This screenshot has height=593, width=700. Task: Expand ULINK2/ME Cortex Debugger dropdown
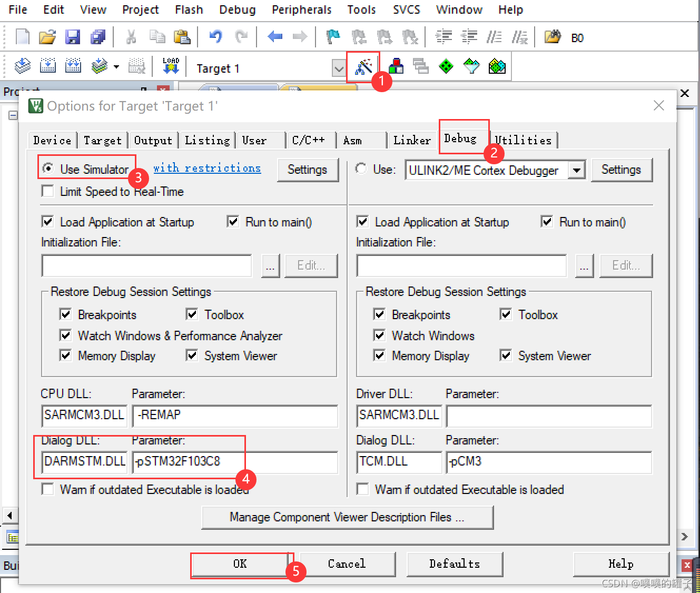click(577, 170)
